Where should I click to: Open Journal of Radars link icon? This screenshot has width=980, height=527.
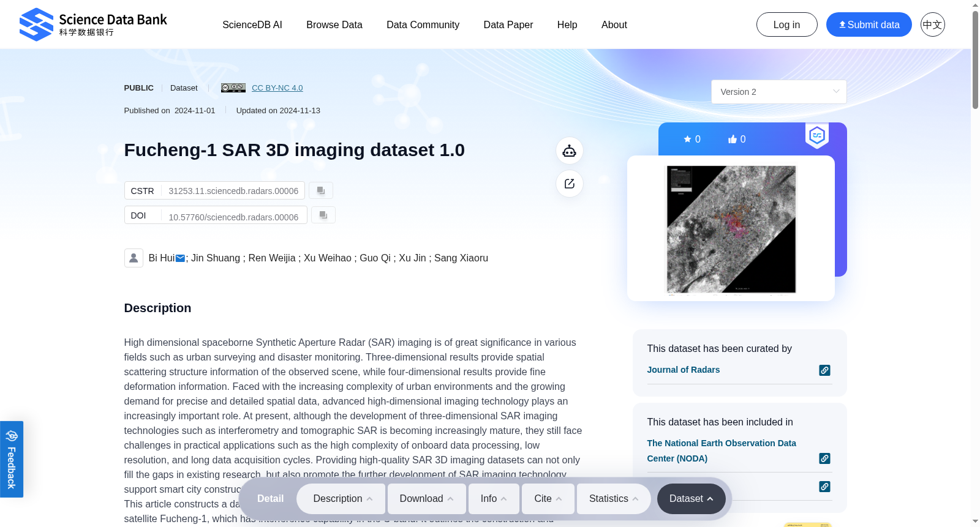(x=824, y=370)
